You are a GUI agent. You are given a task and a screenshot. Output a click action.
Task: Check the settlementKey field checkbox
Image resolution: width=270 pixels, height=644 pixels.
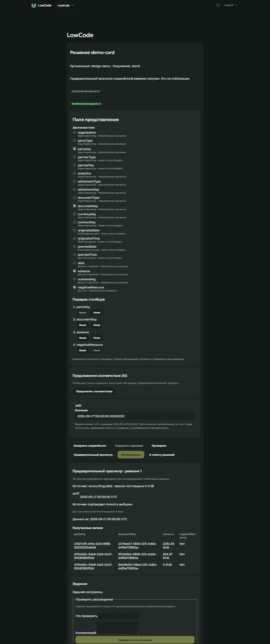(x=75, y=189)
